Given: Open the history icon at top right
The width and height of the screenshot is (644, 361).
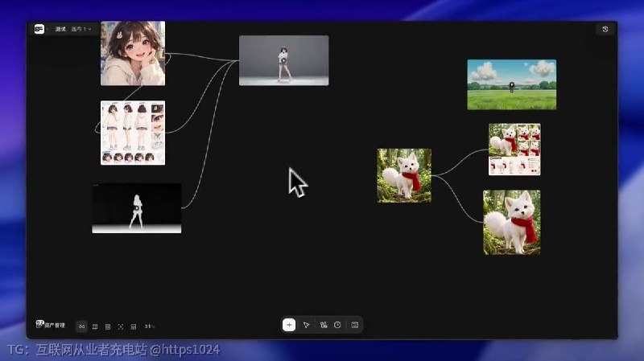Looking at the screenshot, I should click(605, 29).
